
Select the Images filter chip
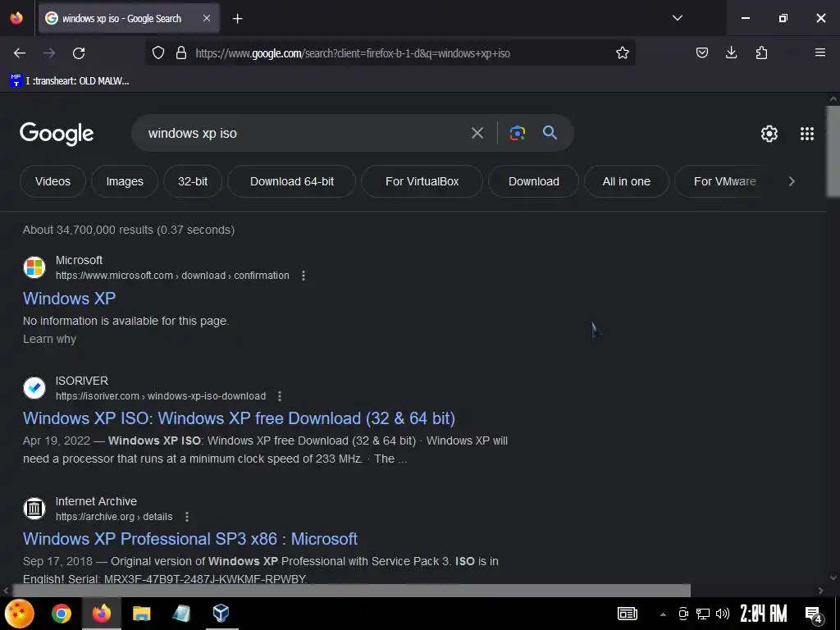pyautogui.click(x=125, y=181)
